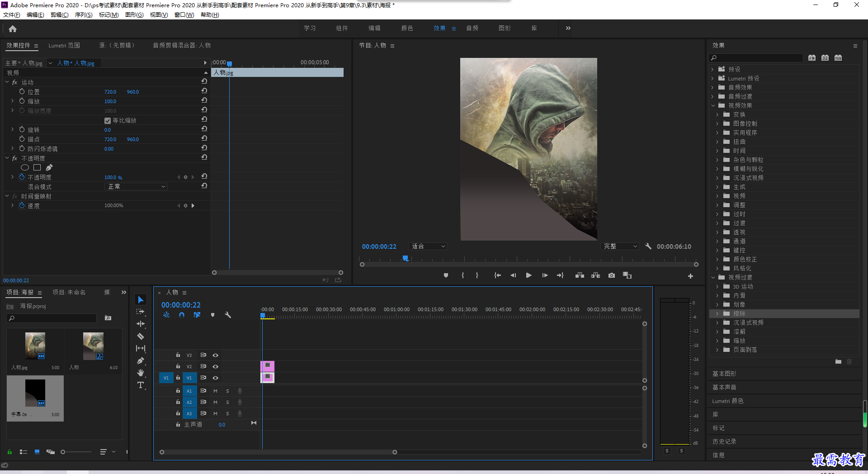Select the Hand tool
The width and height of the screenshot is (868, 474).
141,373
